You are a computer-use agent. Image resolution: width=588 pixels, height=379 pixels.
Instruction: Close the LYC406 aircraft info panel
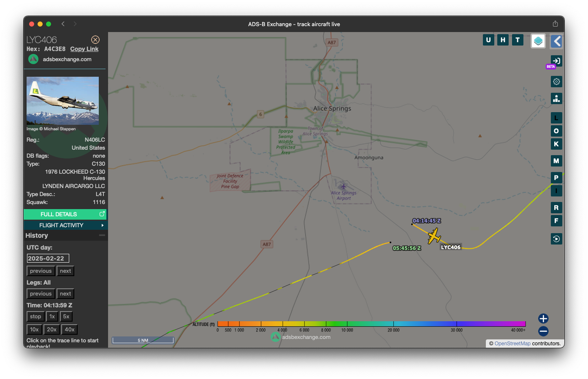95,40
